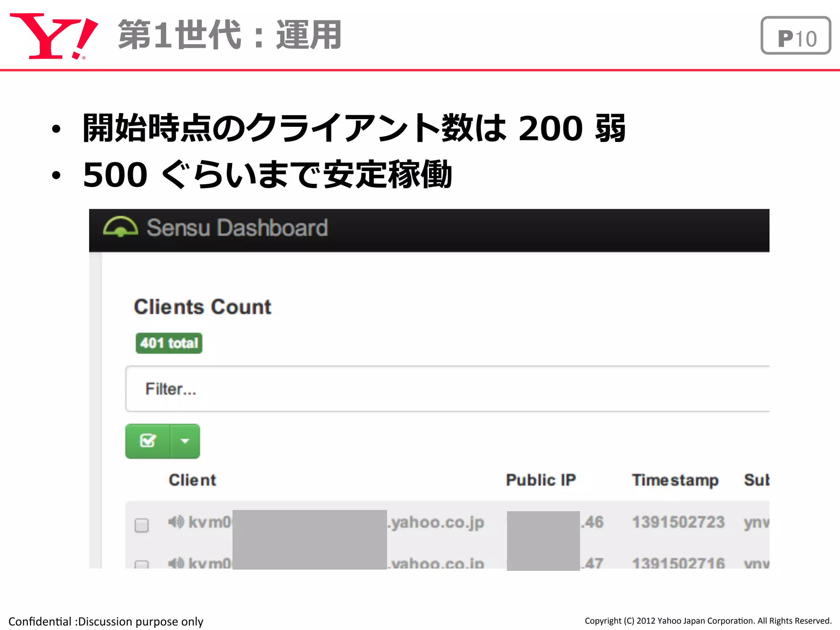
Task: Tick the checkbox for the row with IP .46
Action: coord(142,525)
